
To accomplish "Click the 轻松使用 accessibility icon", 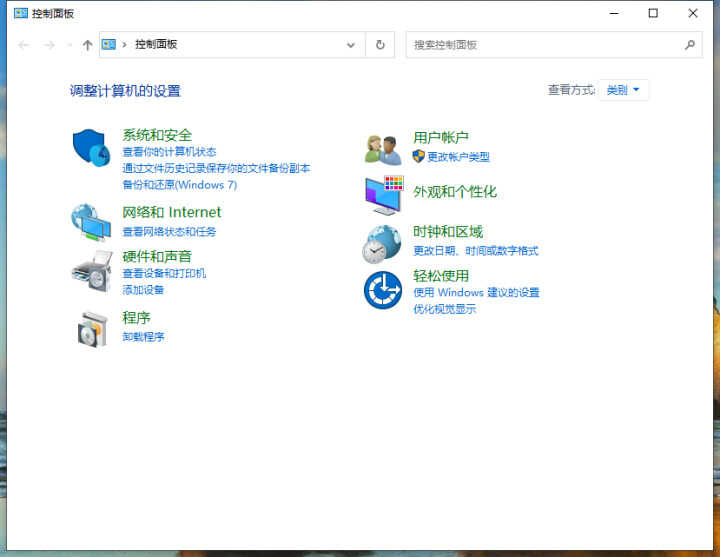I will point(382,290).
